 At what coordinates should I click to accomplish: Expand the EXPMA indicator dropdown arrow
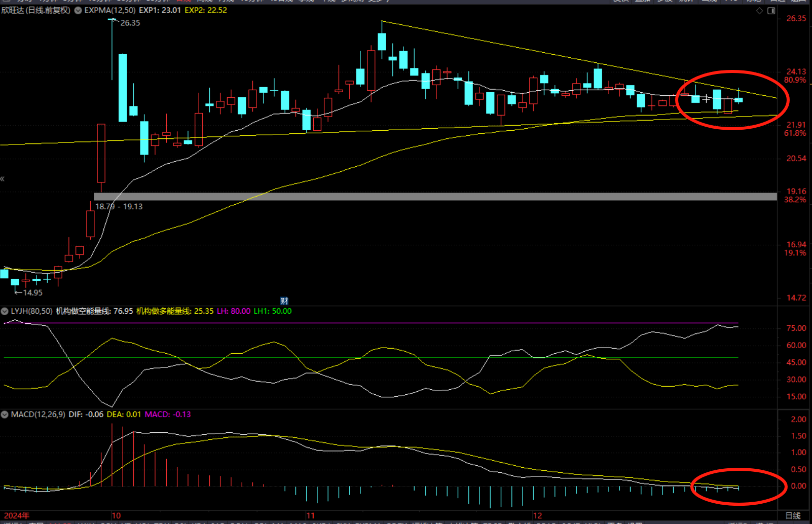pyautogui.click(x=78, y=10)
